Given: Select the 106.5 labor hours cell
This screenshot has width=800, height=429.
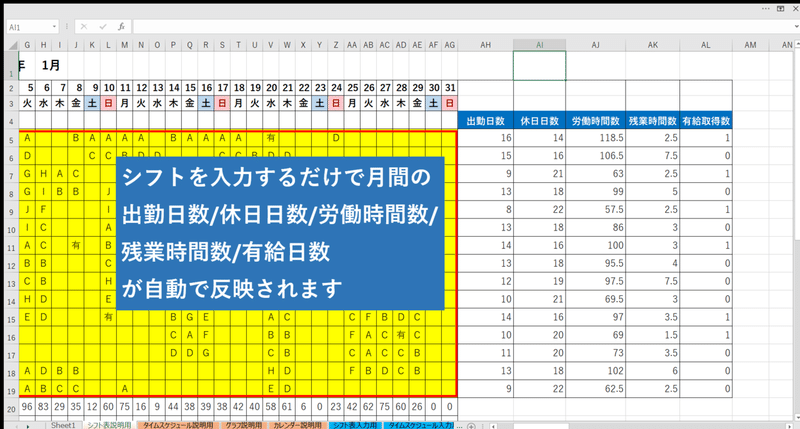Looking at the screenshot, I should 595,156.
